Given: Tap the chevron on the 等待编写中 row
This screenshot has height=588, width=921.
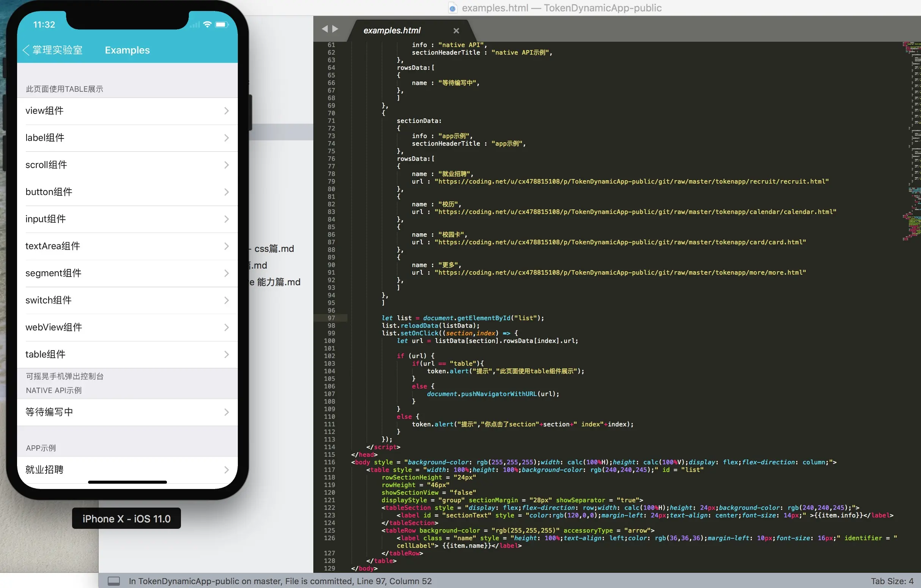Looking at the screenshot, I should point(226,412).
